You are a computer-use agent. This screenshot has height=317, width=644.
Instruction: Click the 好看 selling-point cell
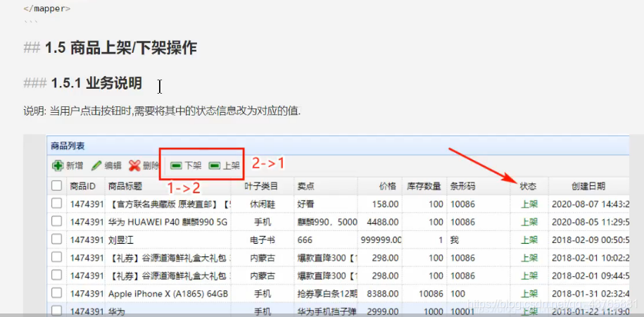[306, 204]
